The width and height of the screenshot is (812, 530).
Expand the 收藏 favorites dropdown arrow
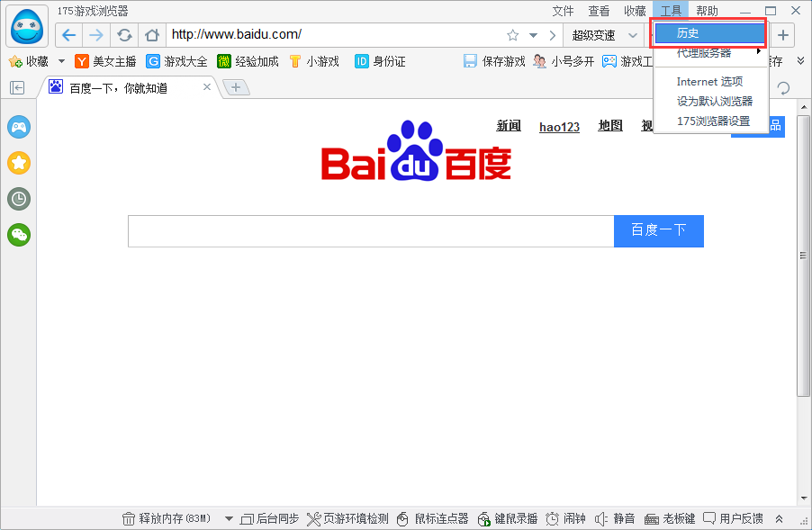click(x=59, y=61)
